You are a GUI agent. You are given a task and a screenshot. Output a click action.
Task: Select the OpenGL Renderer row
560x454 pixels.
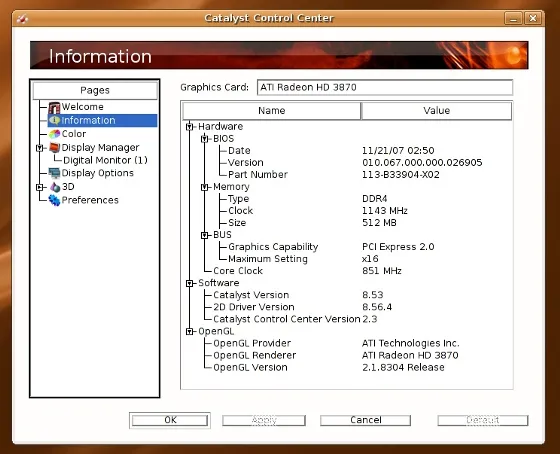[x=347, y=355]
